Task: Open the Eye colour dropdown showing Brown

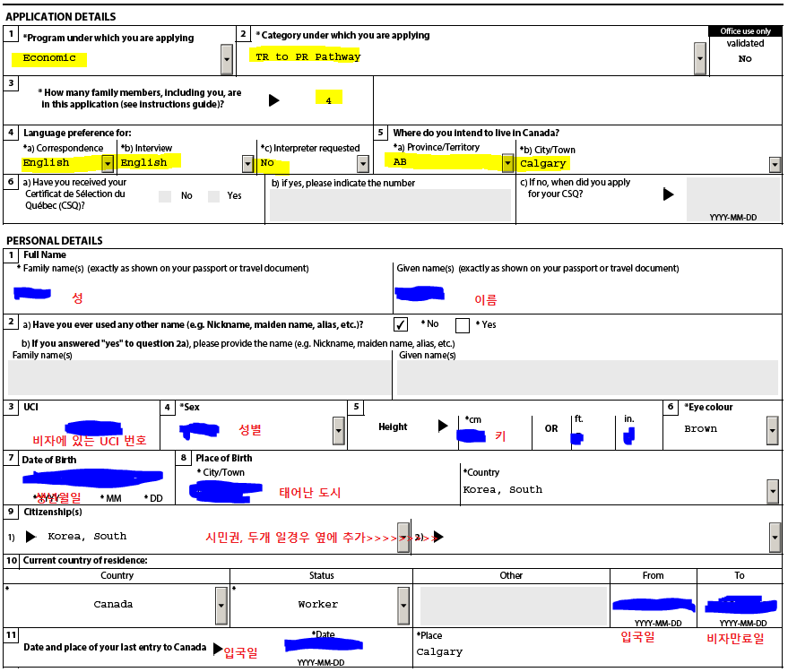Action: (773, 431)
